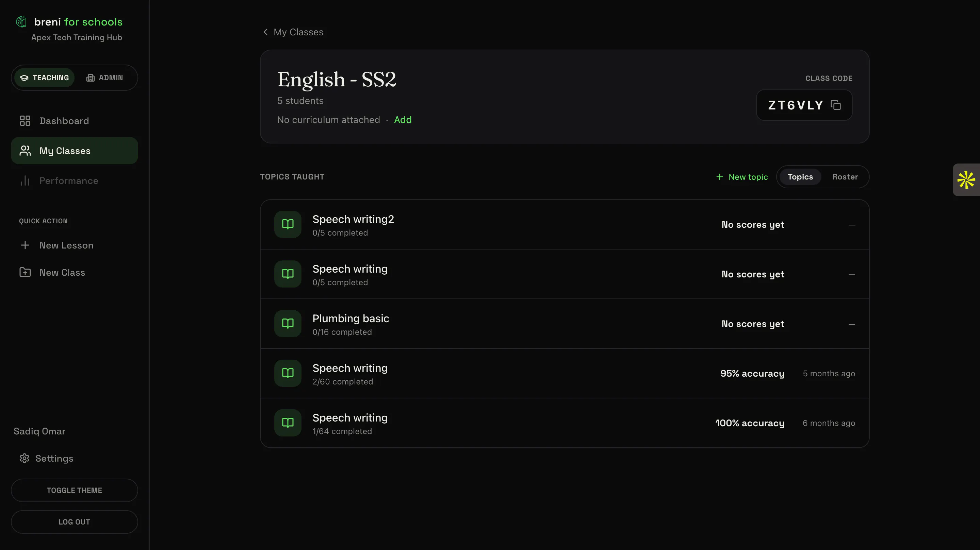Expand the Speech writing2 topic row
This screenshot has height=550, width=980.
point(565,225)
